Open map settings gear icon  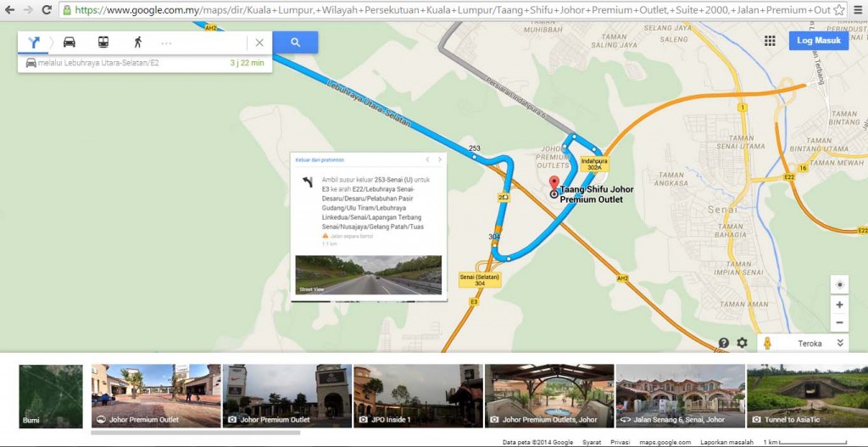[742, 343]
